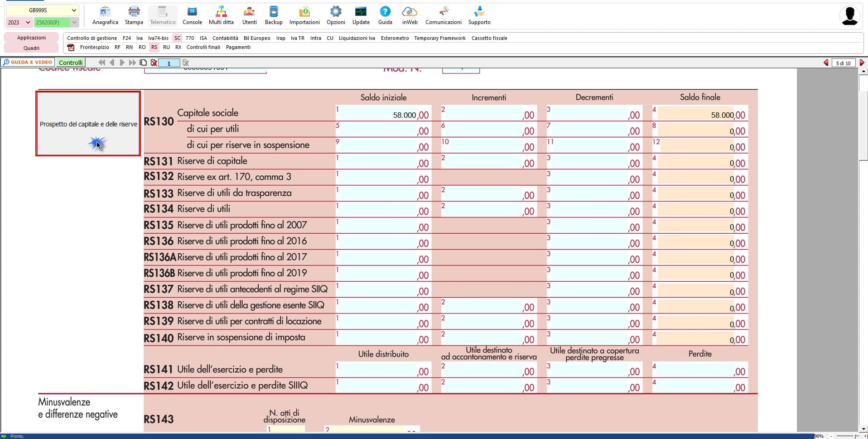The image size is (868, 439).
Task: Open the inWeb service
Action: click(x=409, y=15)
